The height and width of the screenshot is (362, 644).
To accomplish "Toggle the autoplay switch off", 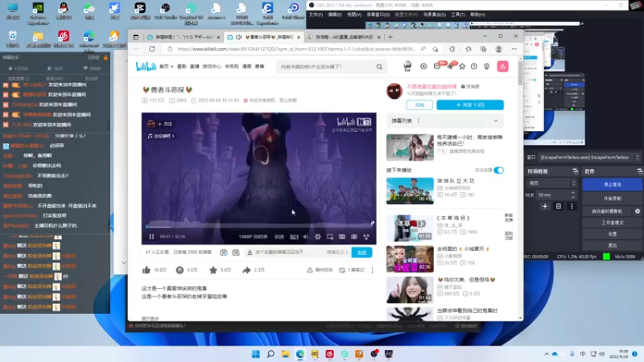I will (498, 170).
